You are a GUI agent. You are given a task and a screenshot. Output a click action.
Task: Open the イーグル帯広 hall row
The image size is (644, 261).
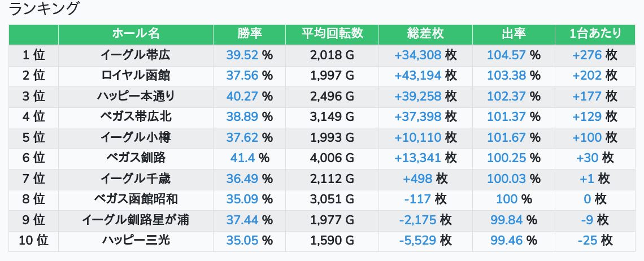pyautogui.click(x=136, y=55)
